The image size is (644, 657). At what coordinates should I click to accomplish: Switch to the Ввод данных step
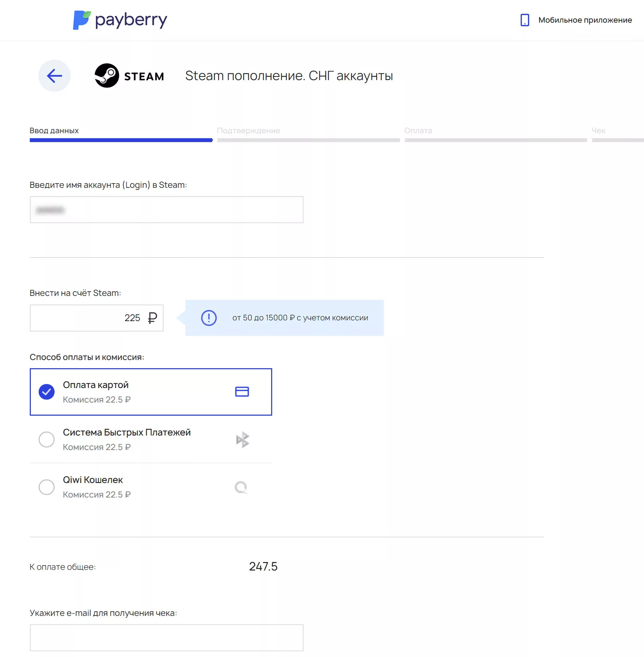point(54,130)
